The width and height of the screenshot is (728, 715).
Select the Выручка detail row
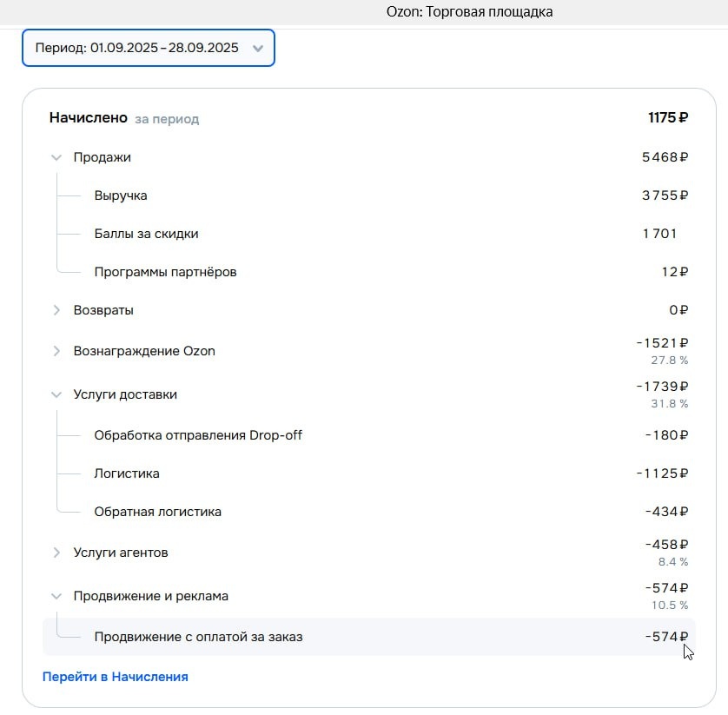pyautogui.click(x=119, y=195)
